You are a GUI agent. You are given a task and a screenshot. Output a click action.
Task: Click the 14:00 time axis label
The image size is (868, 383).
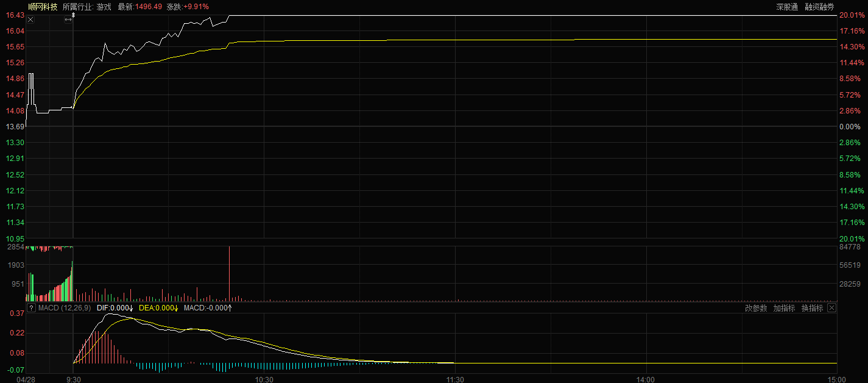tap(646, 379)
